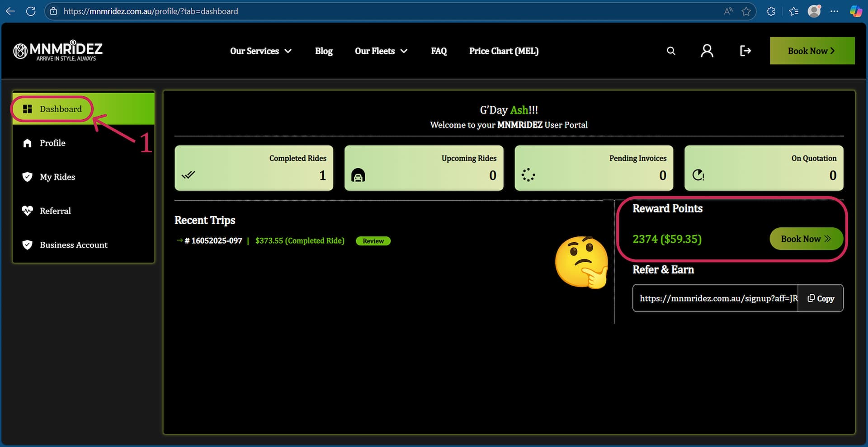Click Referral heart-pulse icon
This screenshot has width=868, height=447.
[x=28, y=211]
